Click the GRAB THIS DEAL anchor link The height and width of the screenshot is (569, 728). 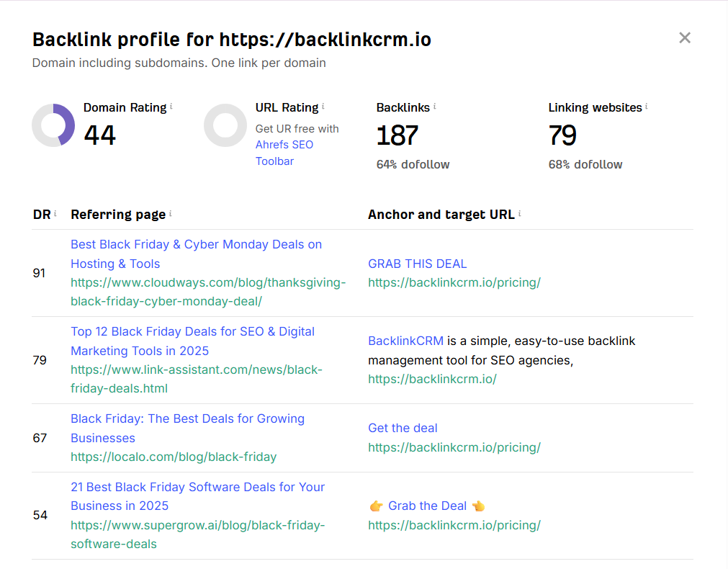click(x=418, y=264)
